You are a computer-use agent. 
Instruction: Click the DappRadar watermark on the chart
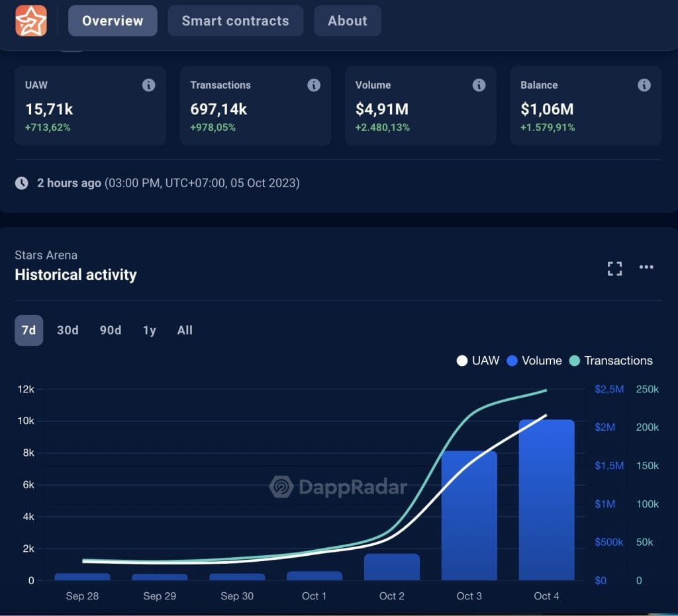click(339, 488)
